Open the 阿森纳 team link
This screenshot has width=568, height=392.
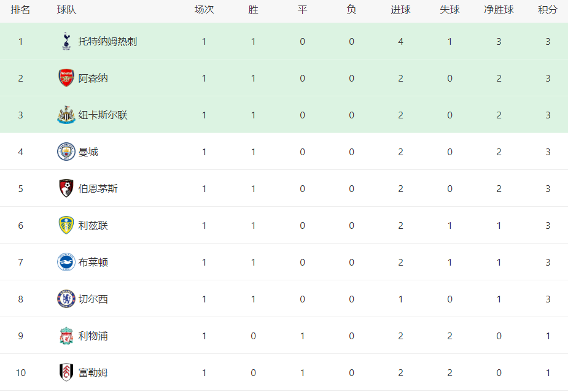tap(93, 78)
